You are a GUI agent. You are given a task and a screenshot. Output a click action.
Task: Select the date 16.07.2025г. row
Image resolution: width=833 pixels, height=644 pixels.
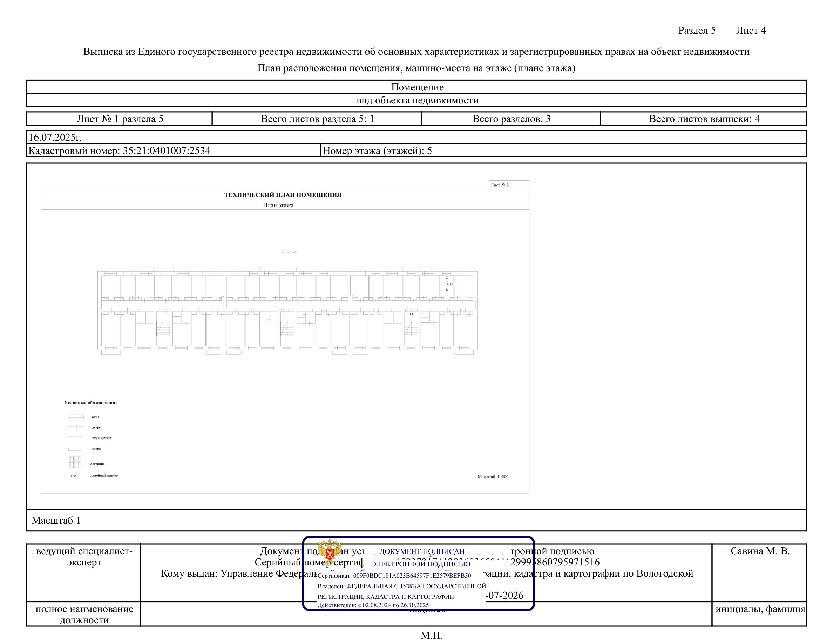[55, 137]
